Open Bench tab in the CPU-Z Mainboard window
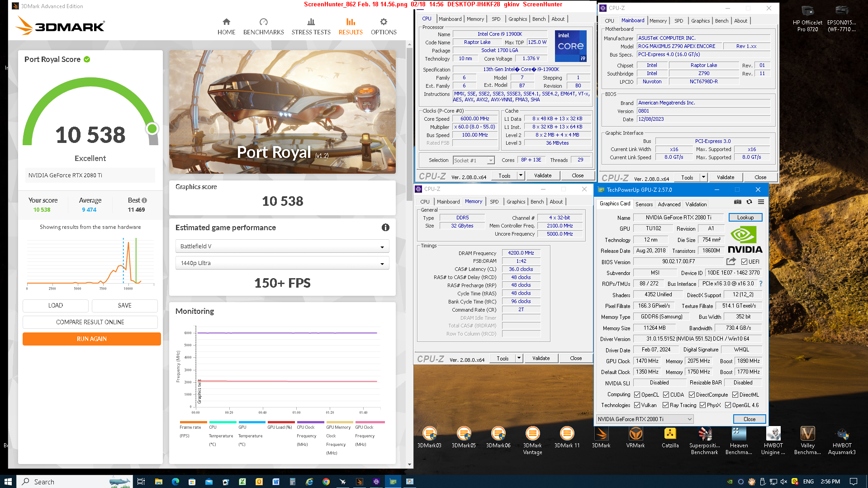868x488 pixels. click(721, 21)
